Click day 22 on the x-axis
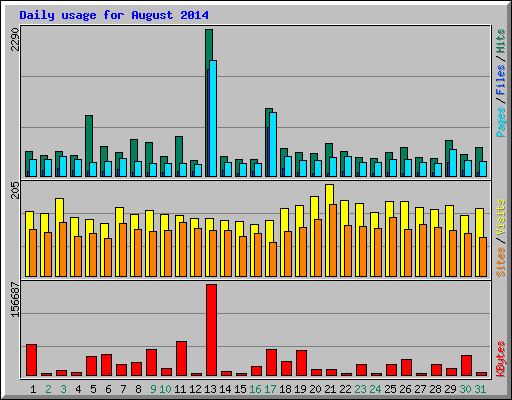The image size is (512, 400). [x=345, y=389]
